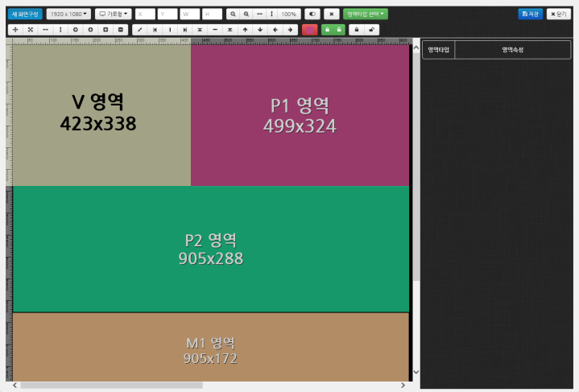Image resolution: width=579 pixels, height=392 pixels.
Task: Click the up arrow nudge icon
Action: coord(246,30)
